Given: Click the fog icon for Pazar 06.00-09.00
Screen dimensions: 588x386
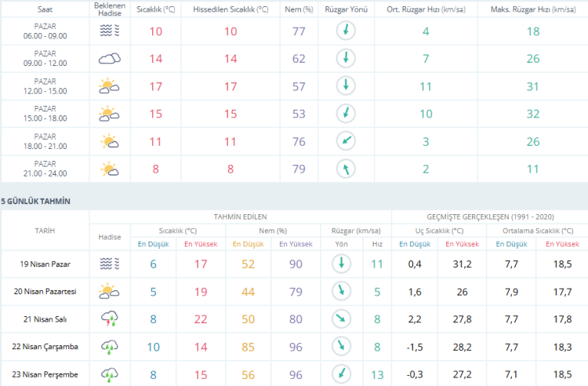Looking at the screenshot, I should coord(109,31).
